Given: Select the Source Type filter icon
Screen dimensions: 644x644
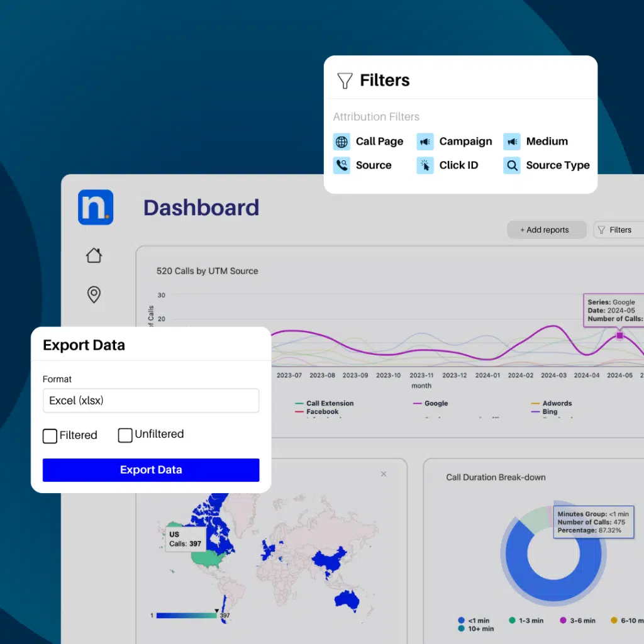Looking at the screenshot, I should [x=511, y=165].
